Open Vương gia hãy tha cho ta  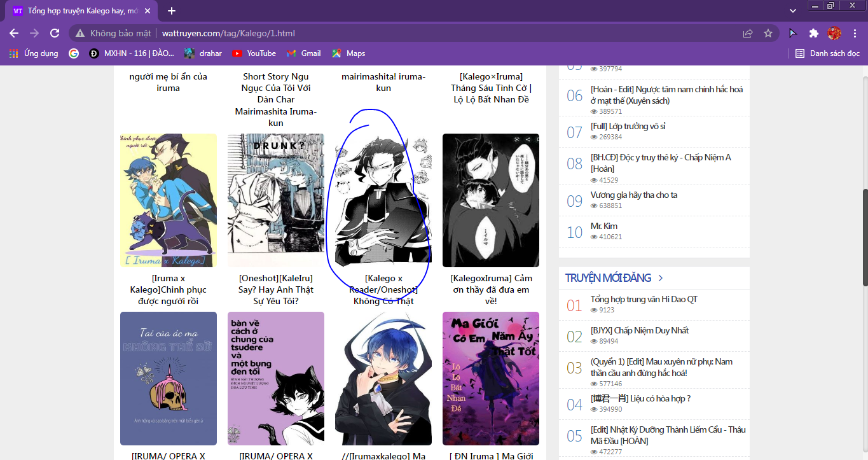[x=633, y=195]
